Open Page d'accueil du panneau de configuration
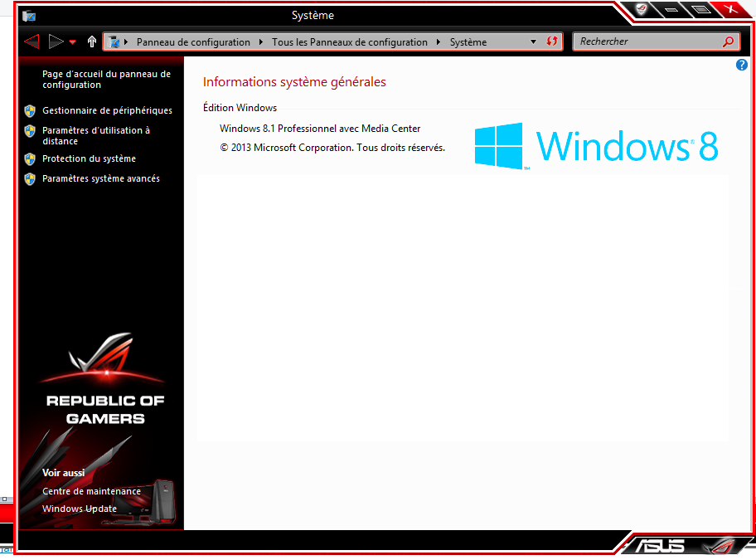Screen dimensions: 756x560 (107, 79)
